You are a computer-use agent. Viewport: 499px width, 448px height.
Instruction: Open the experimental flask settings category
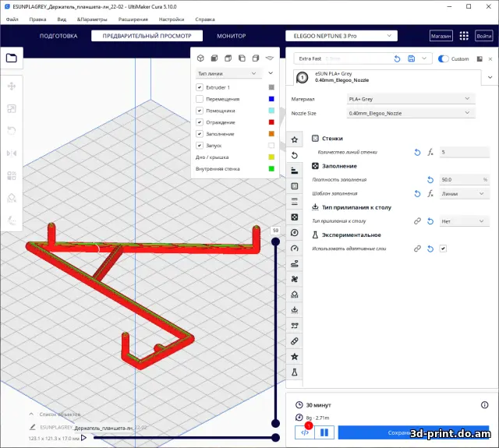click(x=295, y=373)
